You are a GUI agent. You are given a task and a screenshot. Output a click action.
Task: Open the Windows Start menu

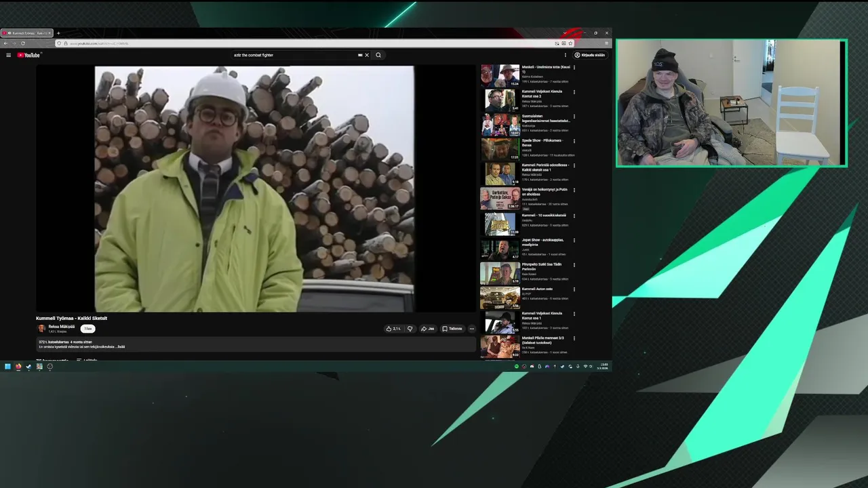click(x=7, y=367)
